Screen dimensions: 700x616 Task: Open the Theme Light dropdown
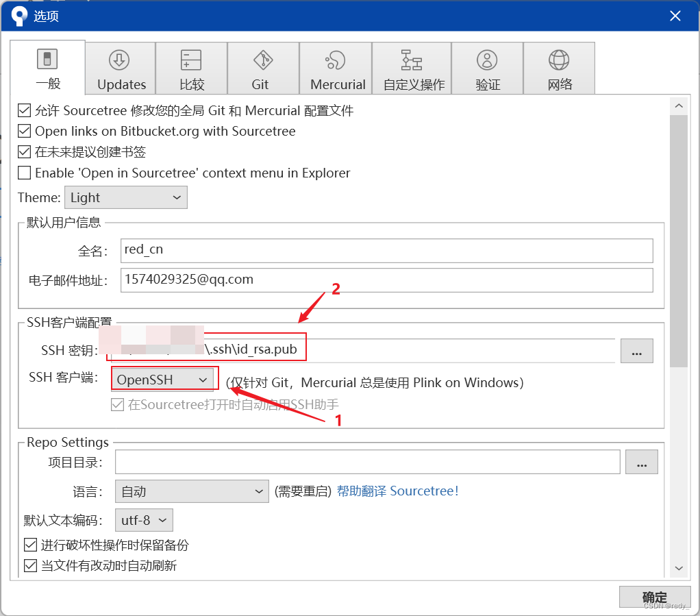click(x=126, y=197)
